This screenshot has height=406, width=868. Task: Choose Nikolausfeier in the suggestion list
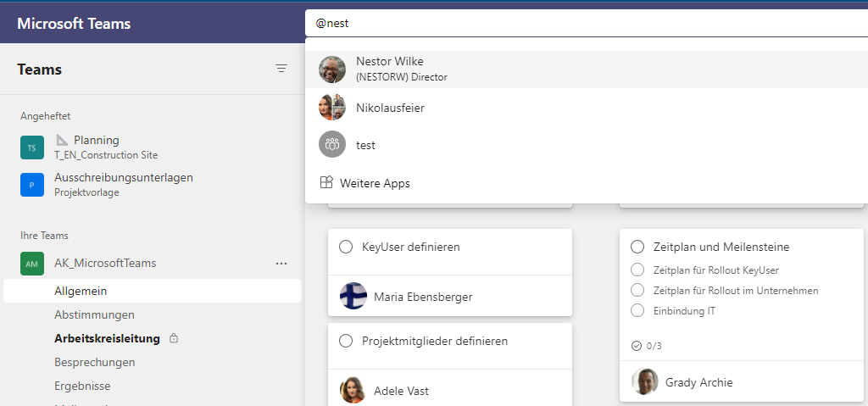390,108
